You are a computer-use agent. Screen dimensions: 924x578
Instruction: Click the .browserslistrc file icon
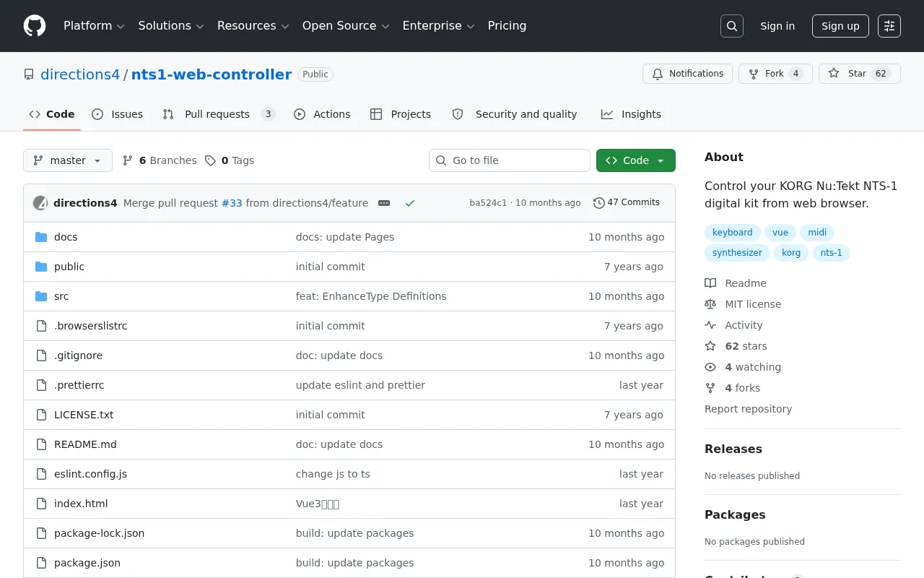tap(41, 326)
